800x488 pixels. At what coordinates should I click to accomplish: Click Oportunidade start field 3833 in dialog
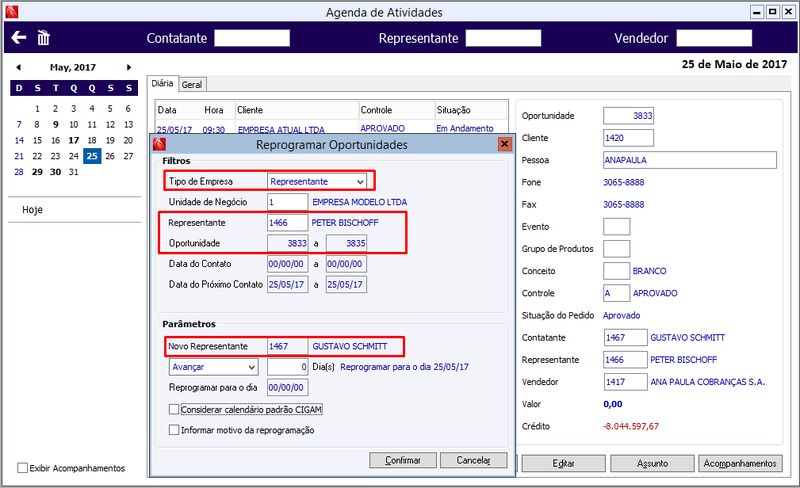pyautogui.click(x=288, y=243)
